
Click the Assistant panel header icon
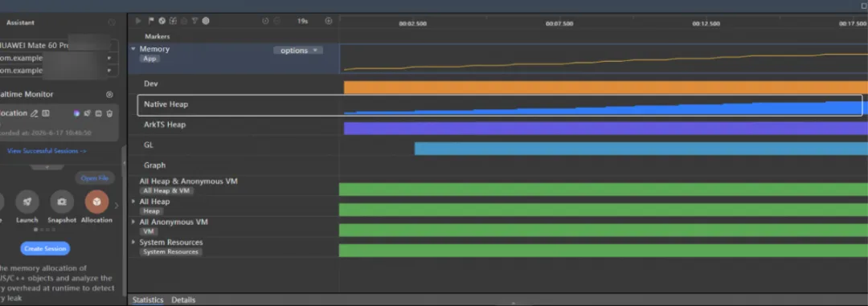coord(111,22)
